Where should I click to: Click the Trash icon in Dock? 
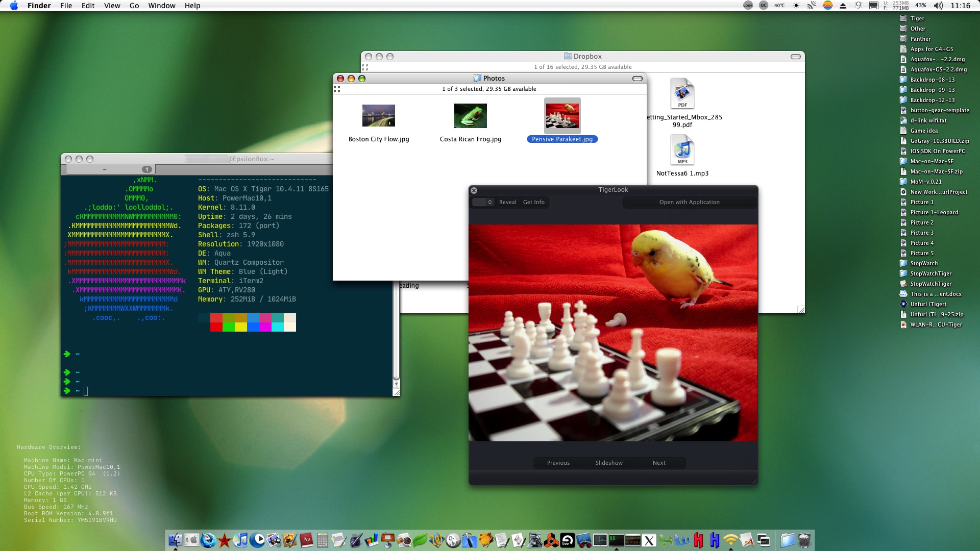[x=804, y=540]
